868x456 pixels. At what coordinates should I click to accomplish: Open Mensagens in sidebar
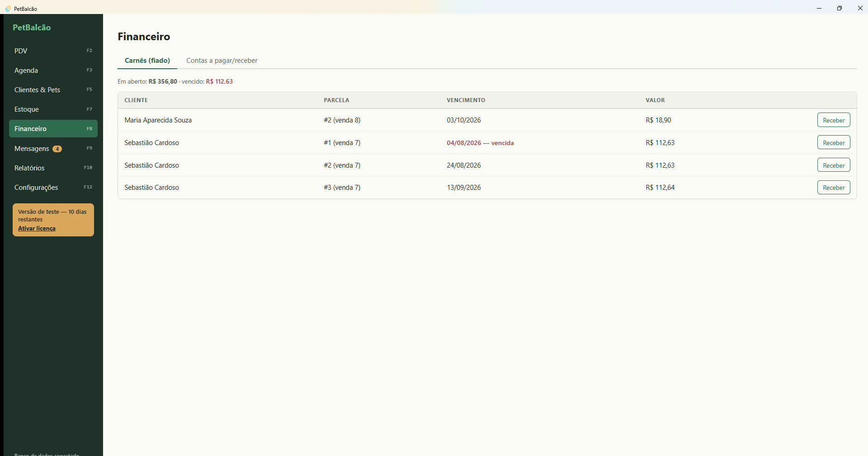tap(53, 148)
